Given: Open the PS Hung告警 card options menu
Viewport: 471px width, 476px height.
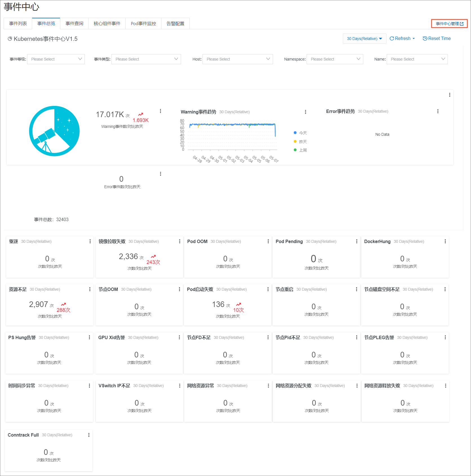Looking at the screenshot, I should [89, 337].
